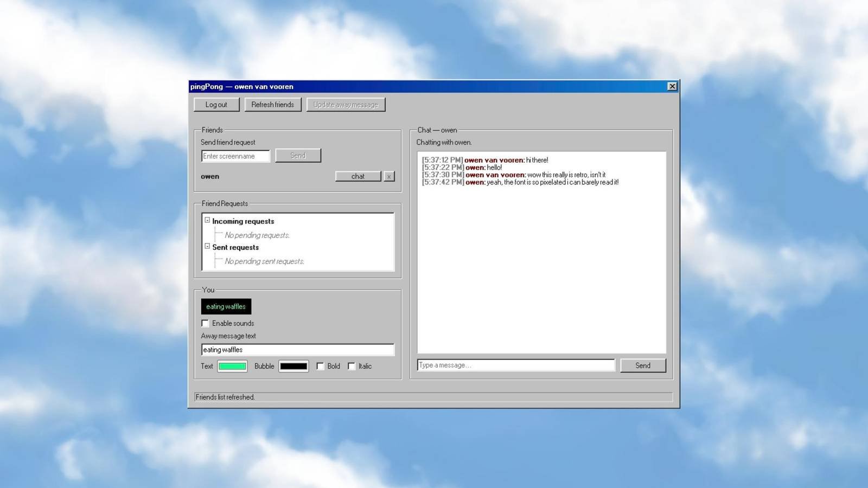Refresh the friends list
The height and width of the screenshot is (488, 868).
272,104
